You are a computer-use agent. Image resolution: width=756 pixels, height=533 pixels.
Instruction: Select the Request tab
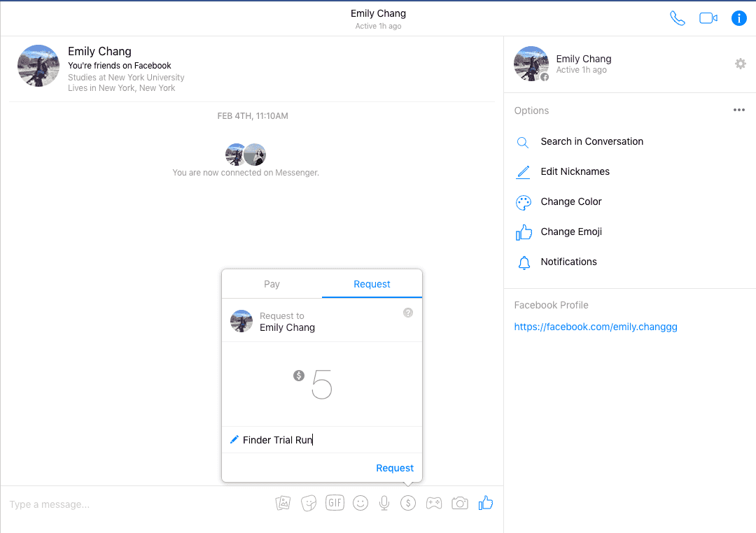coord(372,284)
